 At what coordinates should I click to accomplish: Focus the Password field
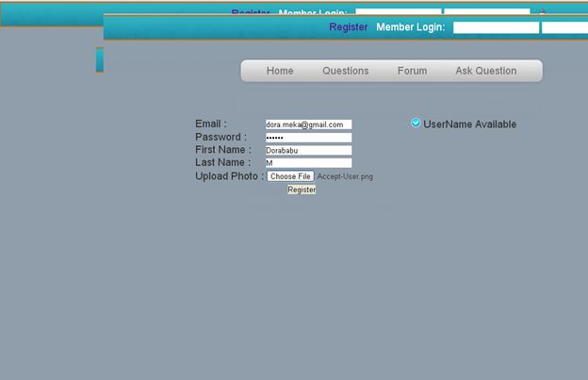(309, 138)
